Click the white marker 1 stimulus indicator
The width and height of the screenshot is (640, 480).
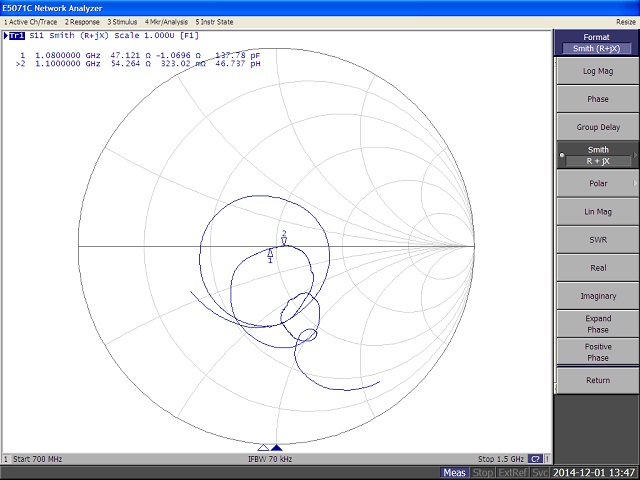pos(263,448)
